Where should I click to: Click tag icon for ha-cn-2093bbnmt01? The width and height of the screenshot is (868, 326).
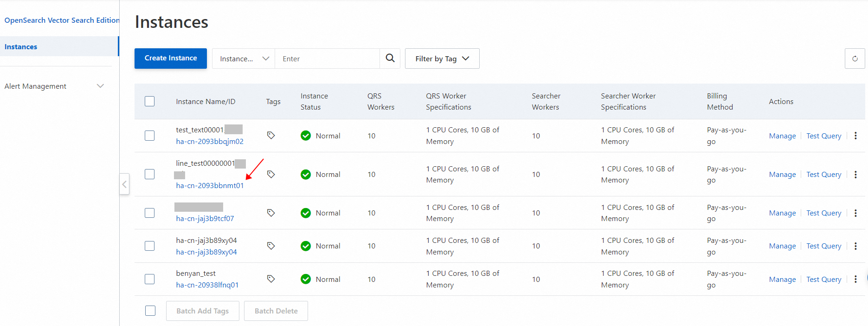click(x=271, y=174)
